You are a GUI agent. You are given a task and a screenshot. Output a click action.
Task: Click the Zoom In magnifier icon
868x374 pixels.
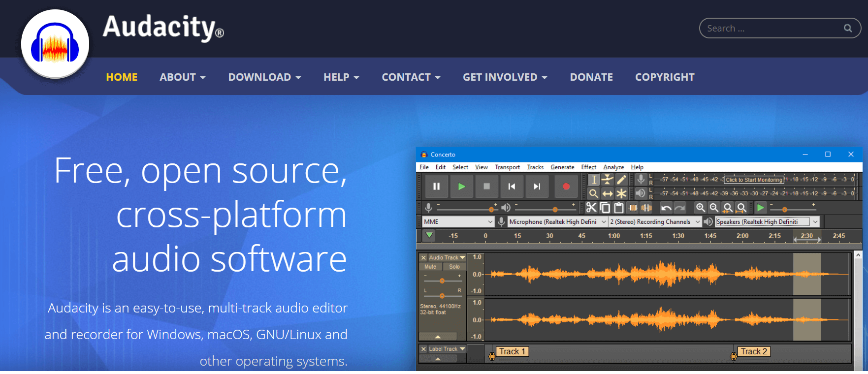(x=700, y=208)
